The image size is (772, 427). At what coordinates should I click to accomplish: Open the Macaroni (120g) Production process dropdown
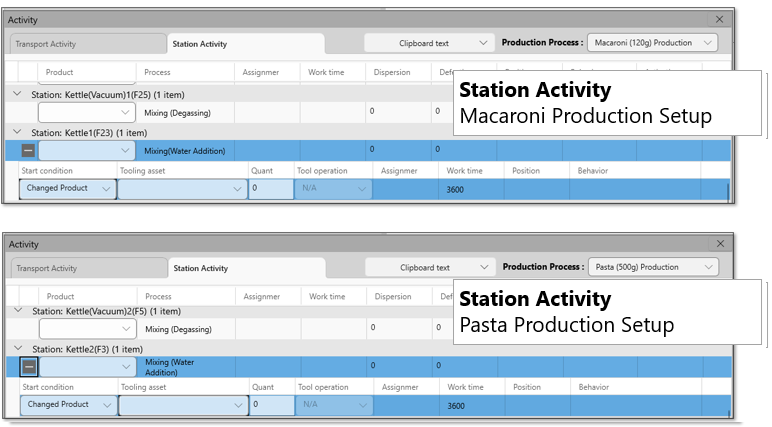click(652, 43)
